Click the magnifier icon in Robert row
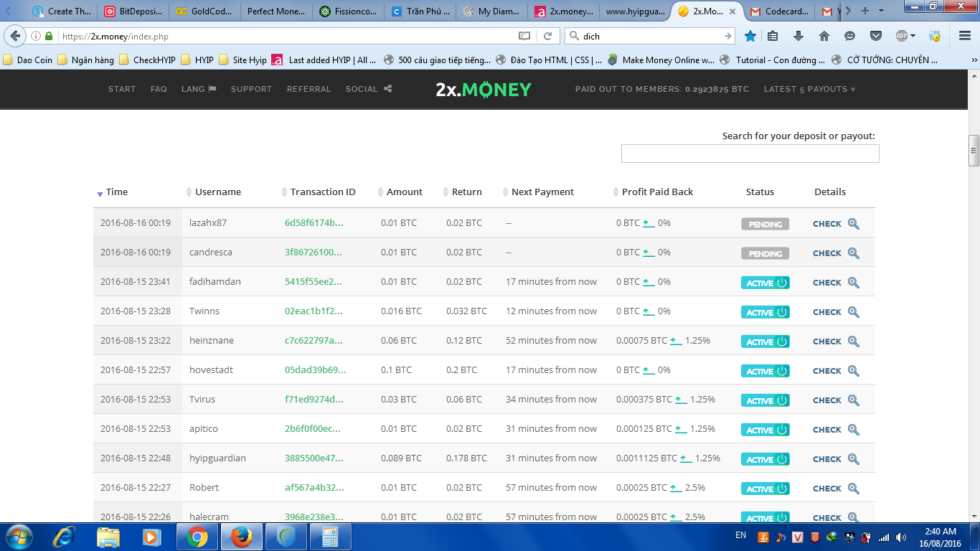Viewport: 980px width, 551px height. pos(854,488)
